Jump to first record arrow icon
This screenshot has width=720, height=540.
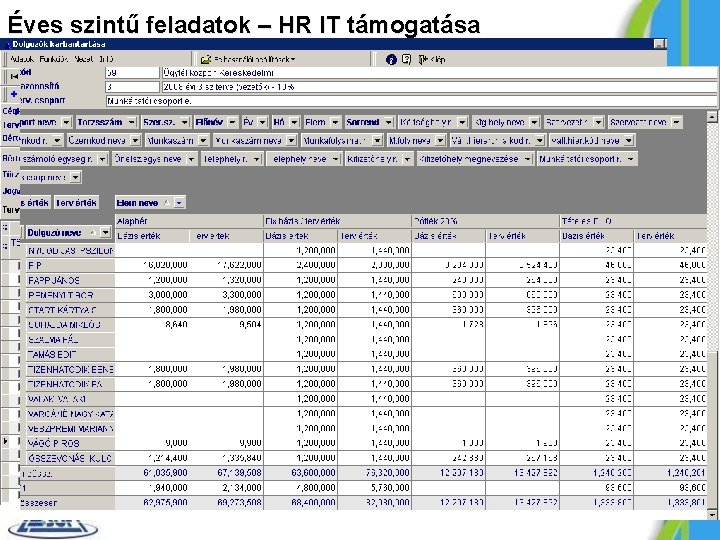(x=14, y=77)
